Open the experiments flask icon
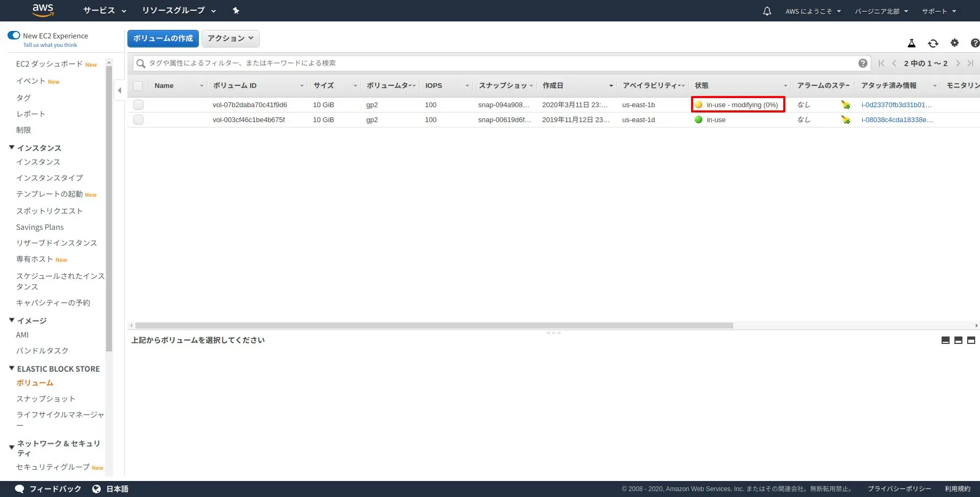 (x=912, y=43)
